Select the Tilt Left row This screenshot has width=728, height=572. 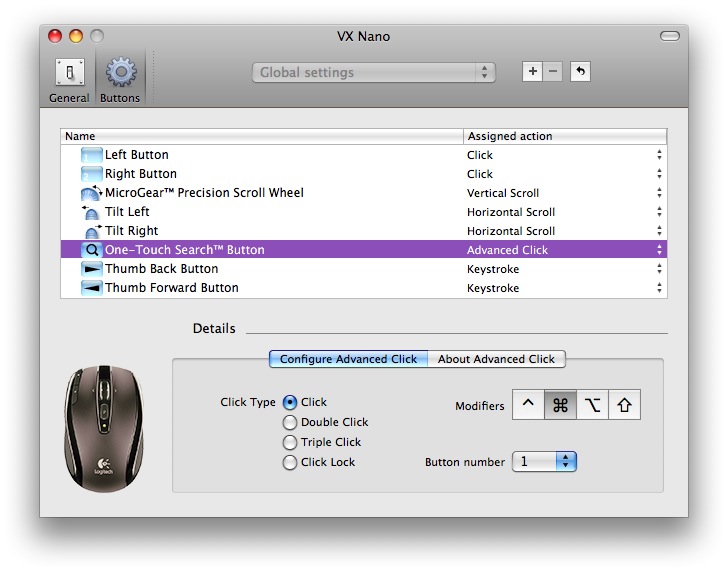[364, 212]
